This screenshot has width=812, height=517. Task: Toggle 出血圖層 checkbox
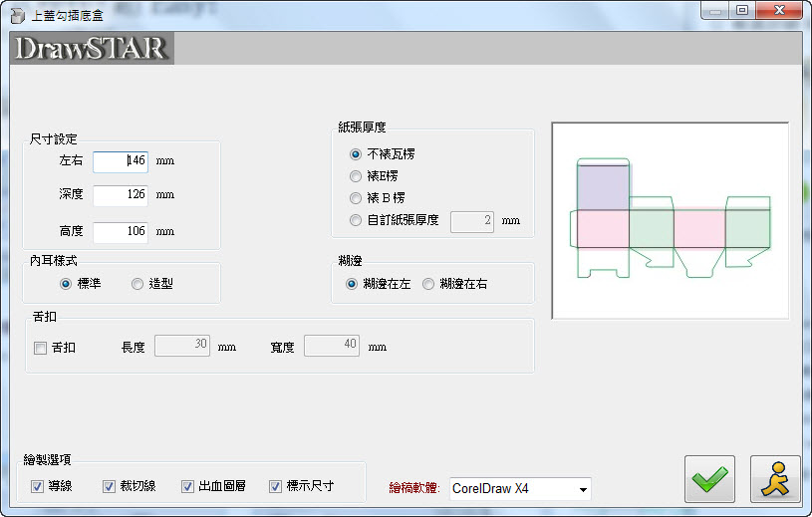coord(187,486)
